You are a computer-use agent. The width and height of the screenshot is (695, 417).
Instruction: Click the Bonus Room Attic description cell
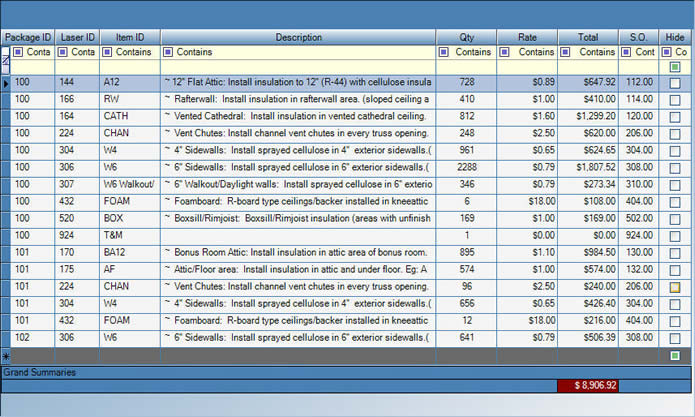298,253
